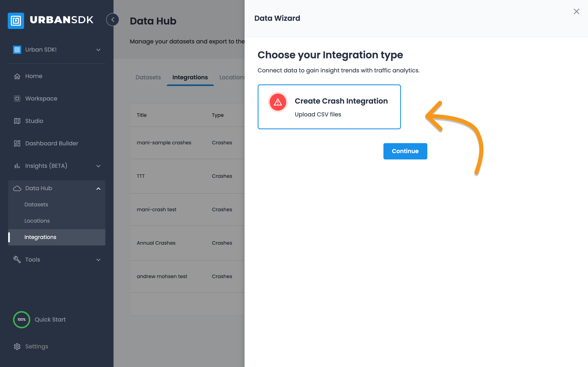Image resolution: width=588 pixels, height=367 pixels.
Task: Open Home via house icon
Action: pyautogui.click(x=17, y=76)
